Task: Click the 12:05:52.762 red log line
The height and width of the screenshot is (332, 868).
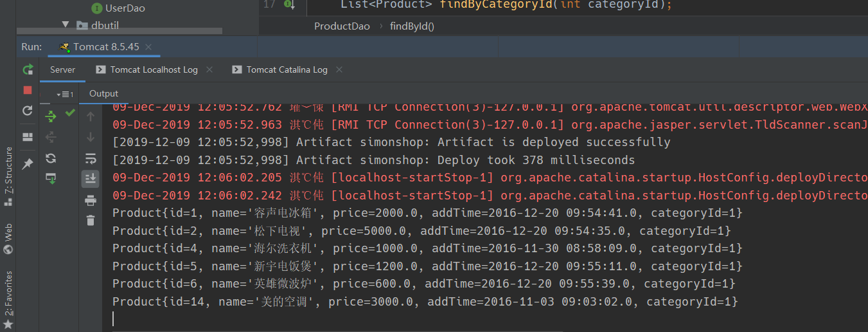Action: 490,108
